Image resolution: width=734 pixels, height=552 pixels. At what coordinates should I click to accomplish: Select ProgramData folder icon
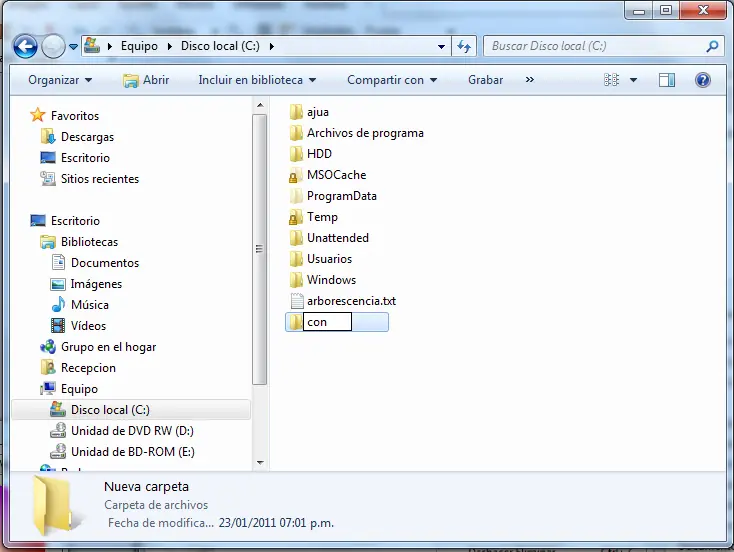pyautogui.click(x=295, y=196)
